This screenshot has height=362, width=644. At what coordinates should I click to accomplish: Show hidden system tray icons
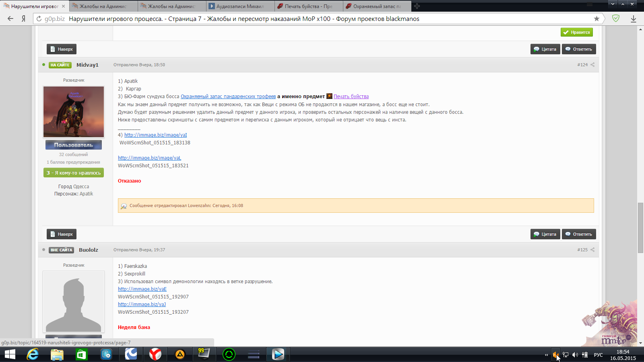point(546,355)
